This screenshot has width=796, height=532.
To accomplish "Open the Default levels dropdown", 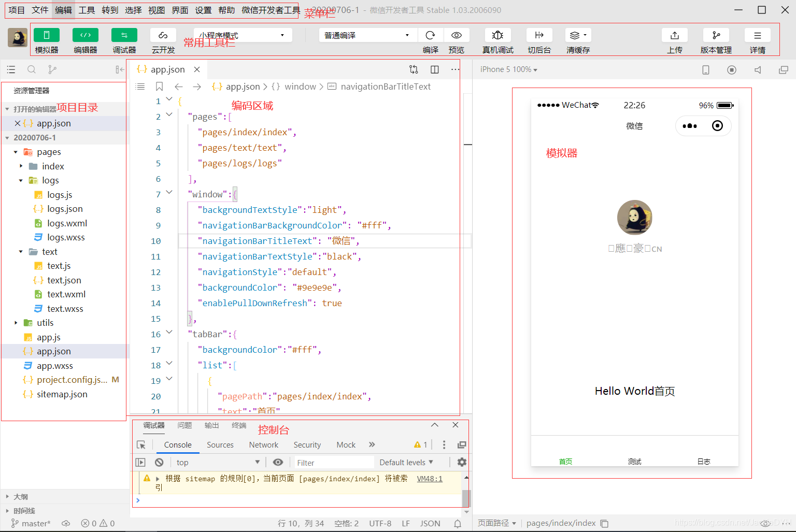I will coord(406,462).
